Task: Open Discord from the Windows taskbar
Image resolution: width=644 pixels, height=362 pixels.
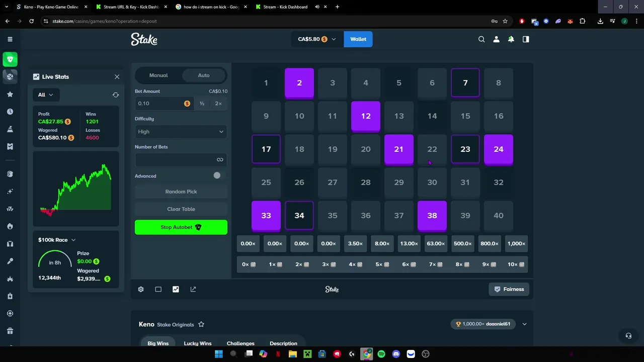Action: click(396, 354)
